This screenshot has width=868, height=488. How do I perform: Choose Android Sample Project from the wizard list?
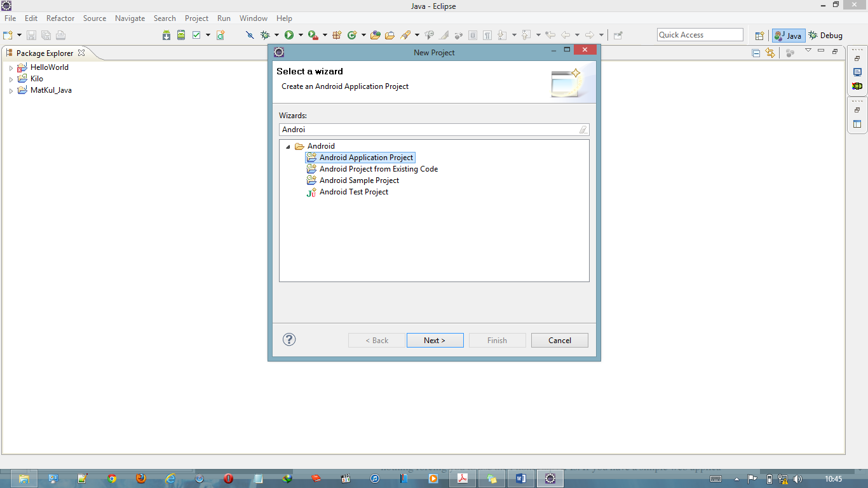point(359,180)
